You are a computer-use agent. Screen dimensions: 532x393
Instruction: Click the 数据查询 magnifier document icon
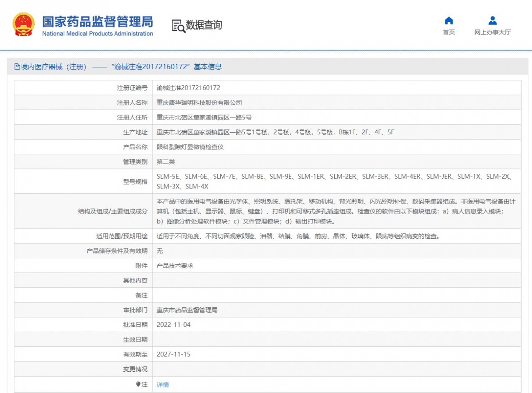[x=178, y=26]
